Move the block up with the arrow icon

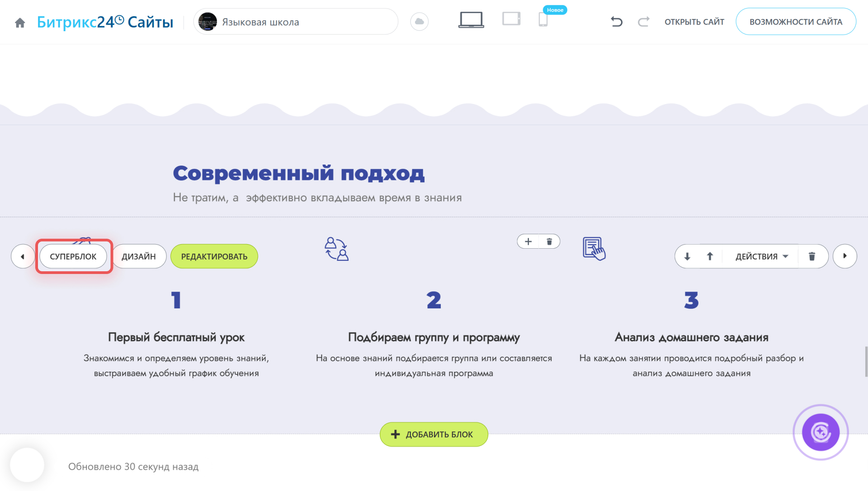coord(710,256)
